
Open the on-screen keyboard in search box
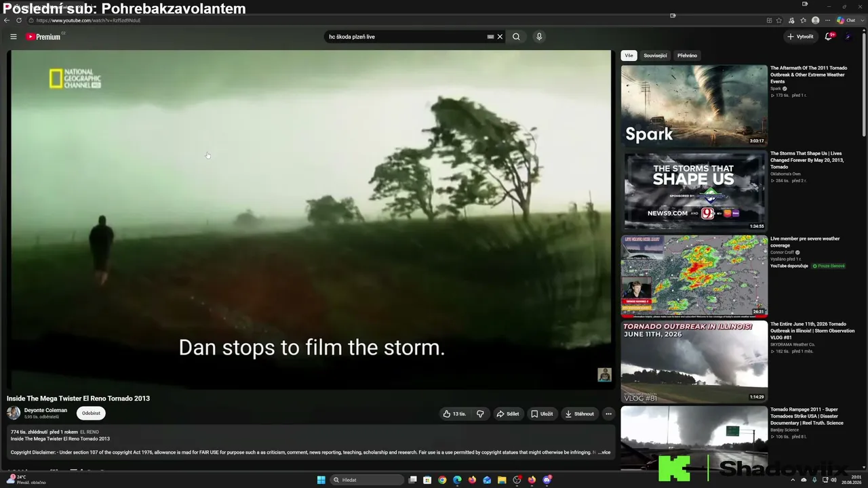(490, 37)
